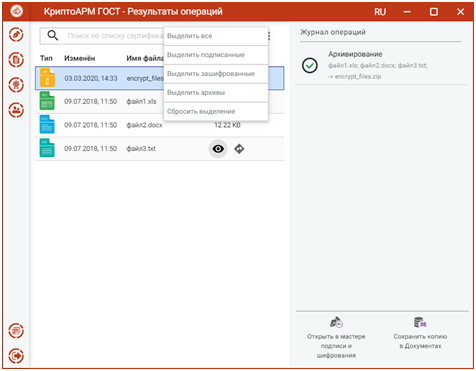Switch the language using the RU button

(380, 12)
